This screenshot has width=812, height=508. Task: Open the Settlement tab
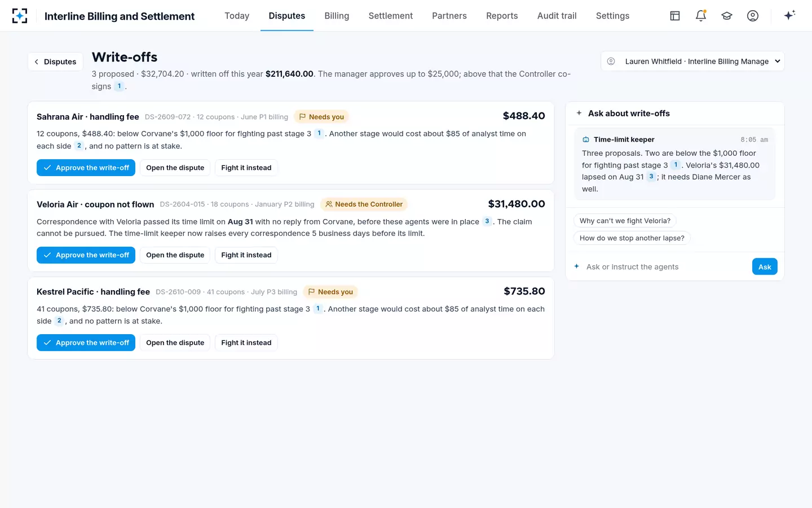coord(391,16)
